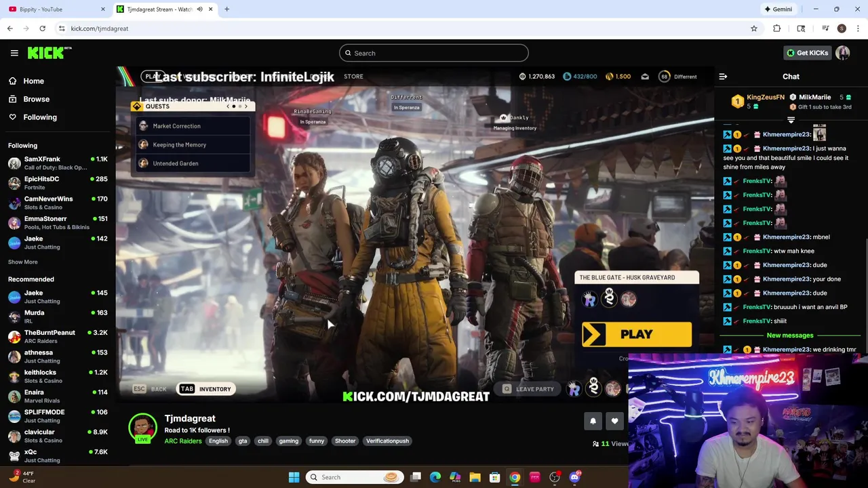Open the Gemini button

(778, 9)
